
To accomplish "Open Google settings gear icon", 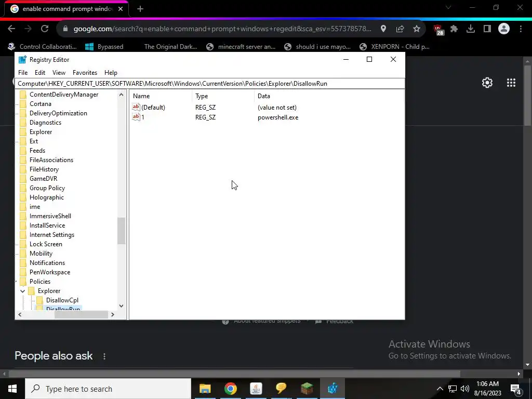I will pos(487,83).
